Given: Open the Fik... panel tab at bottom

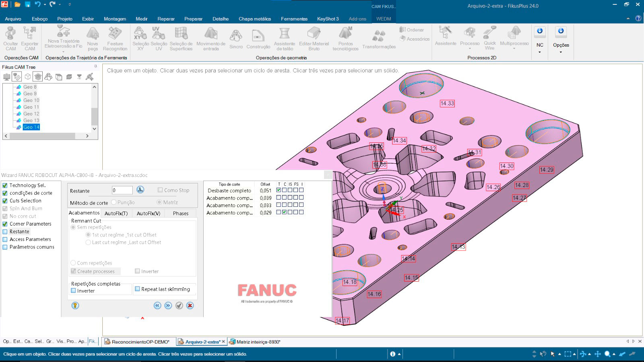Looking at the screenshot, I should click(92, 341).
